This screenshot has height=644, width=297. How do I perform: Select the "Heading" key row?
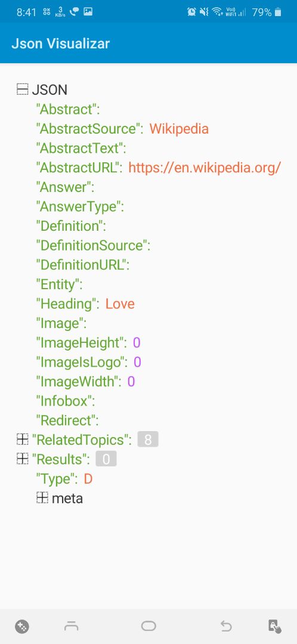(x=85, y=304)
